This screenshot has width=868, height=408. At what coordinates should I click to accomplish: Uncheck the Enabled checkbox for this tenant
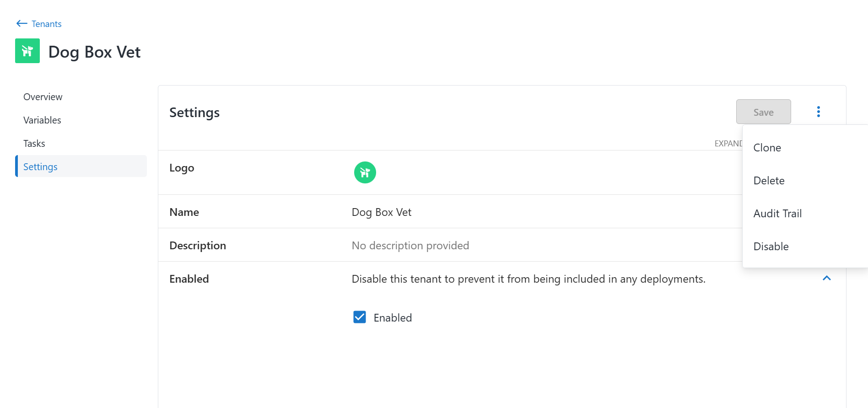(360, 317)
